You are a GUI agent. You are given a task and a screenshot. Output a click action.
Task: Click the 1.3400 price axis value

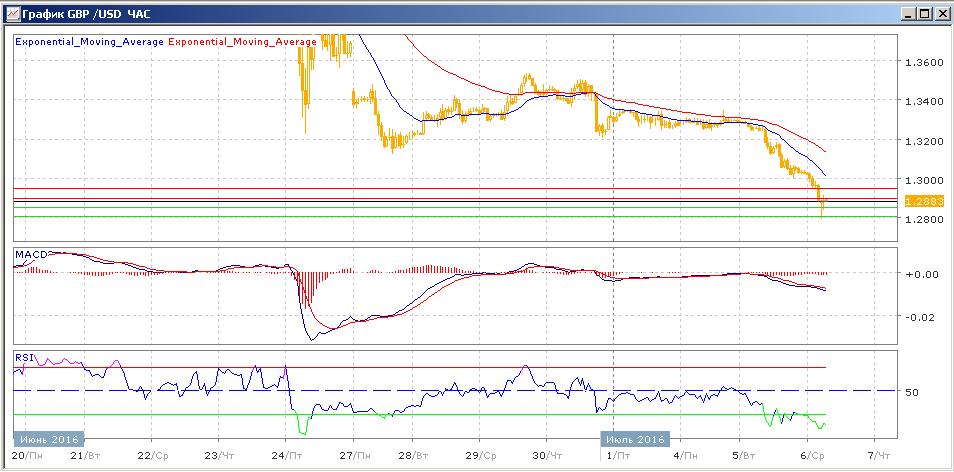click(x=921, y=101)
